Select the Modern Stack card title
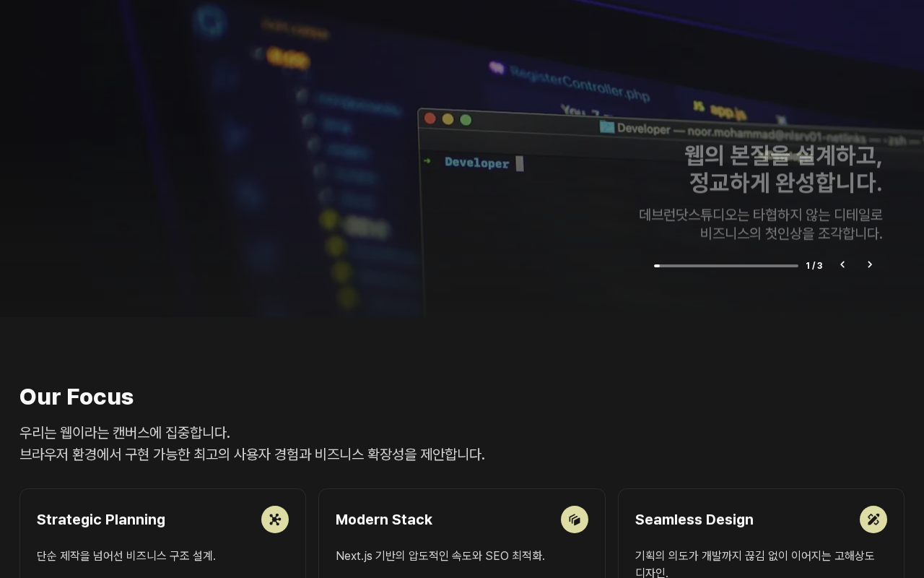This screenshot has width=924, height=578. pos(384,519)
